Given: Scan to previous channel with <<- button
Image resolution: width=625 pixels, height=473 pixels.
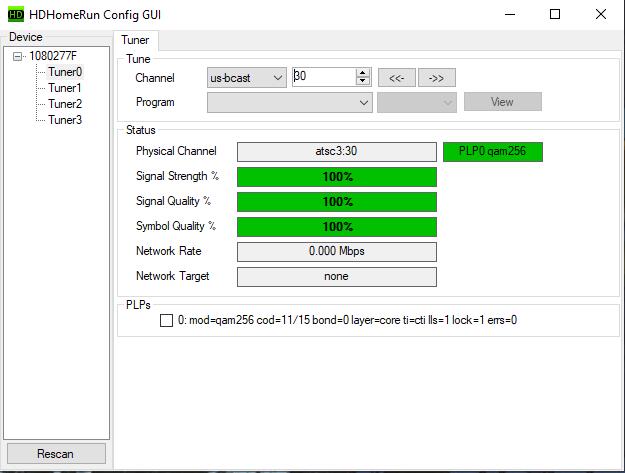Looking at the screenshot, I should click(397, 78).
